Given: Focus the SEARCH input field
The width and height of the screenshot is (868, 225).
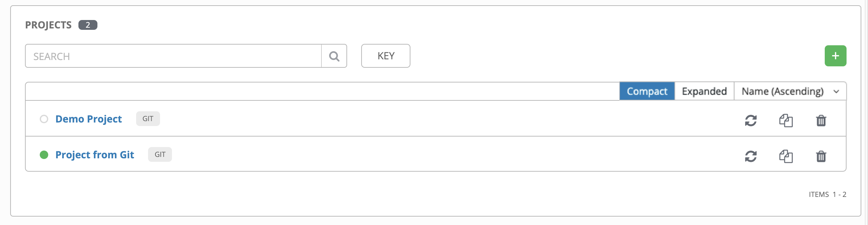Looking at the screenshot, I should 173,56.
